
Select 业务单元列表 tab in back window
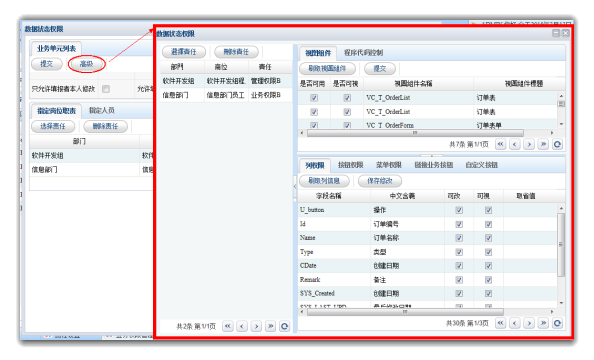pyautogui.click(x=56, y=49)
